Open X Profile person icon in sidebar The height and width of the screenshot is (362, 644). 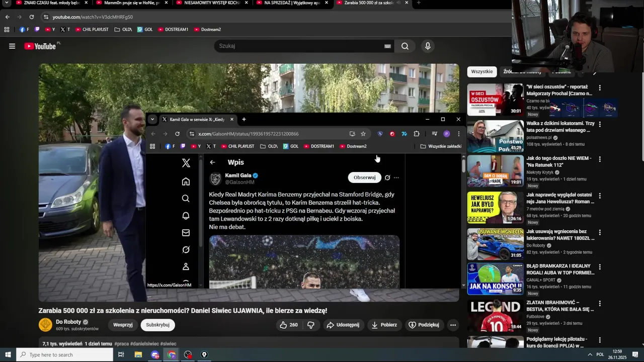pos(186,266)
